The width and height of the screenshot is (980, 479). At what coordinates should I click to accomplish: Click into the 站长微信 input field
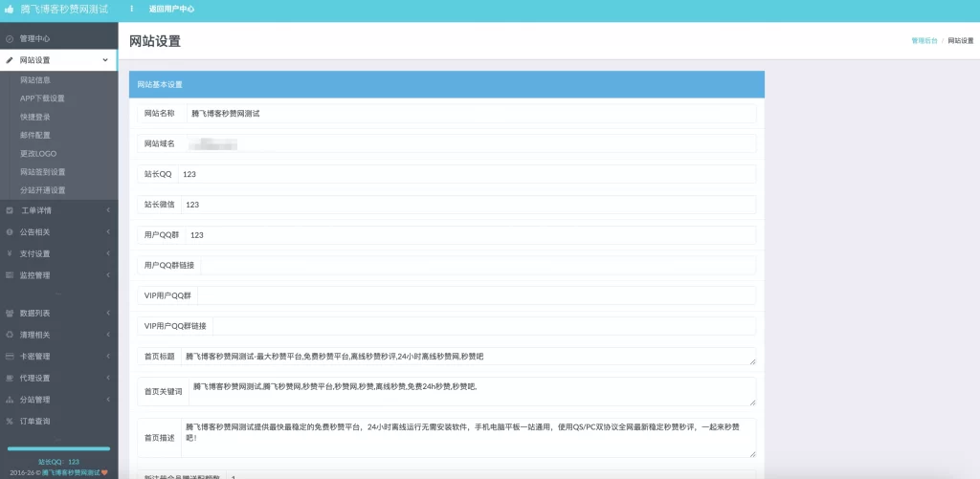point(468,205)
